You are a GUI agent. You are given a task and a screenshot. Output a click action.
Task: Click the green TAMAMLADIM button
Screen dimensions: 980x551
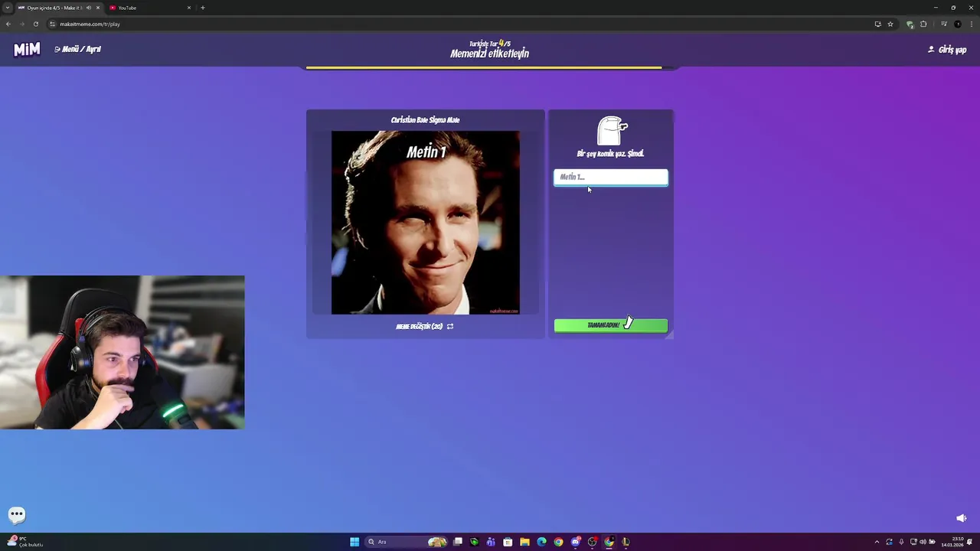(611, 325)
